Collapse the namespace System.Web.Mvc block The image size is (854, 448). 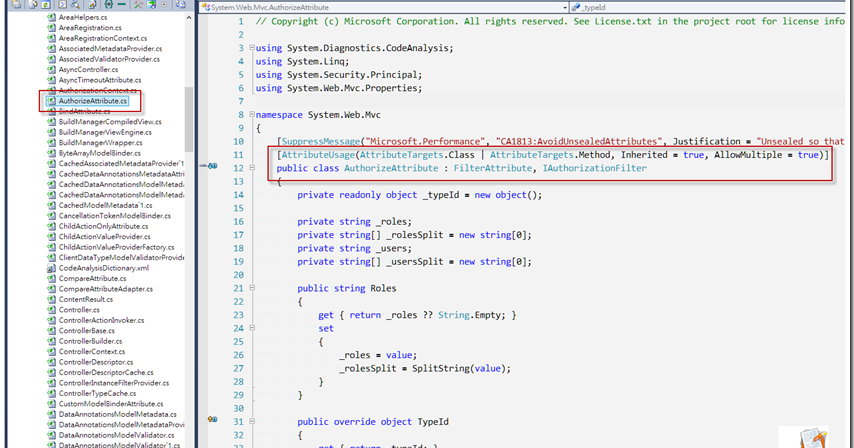pyautogui.click(x=251, y=115)
